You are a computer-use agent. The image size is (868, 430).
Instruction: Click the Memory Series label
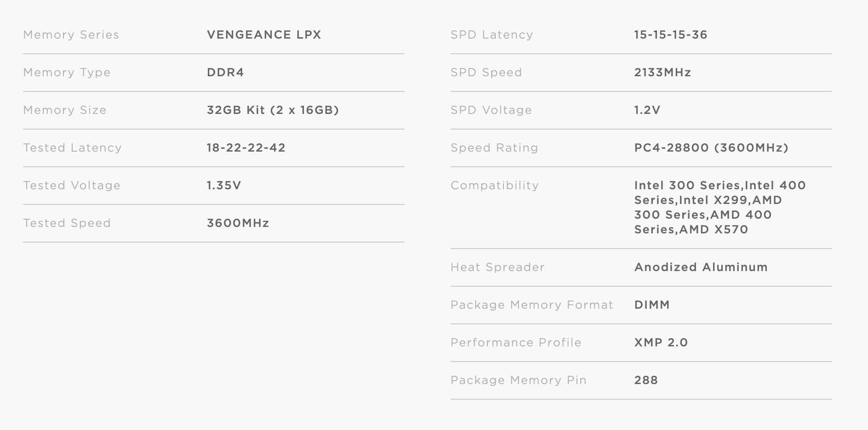point(71,35)
